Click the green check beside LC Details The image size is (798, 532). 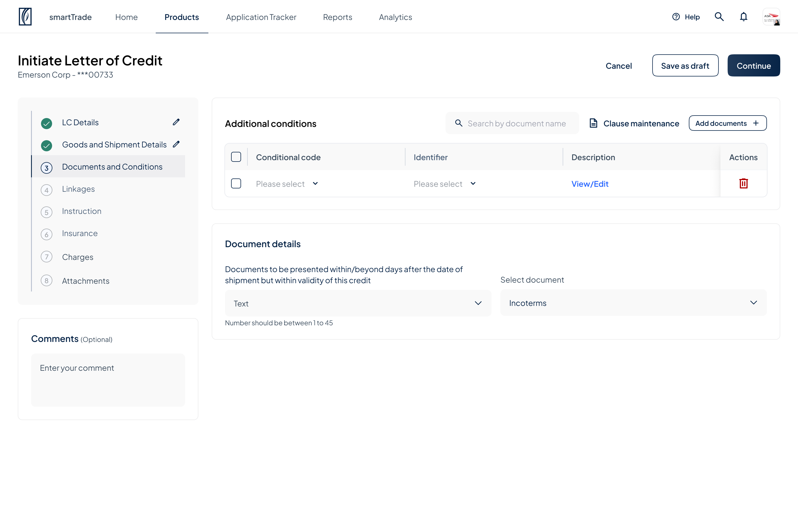[x=47, y=124]
